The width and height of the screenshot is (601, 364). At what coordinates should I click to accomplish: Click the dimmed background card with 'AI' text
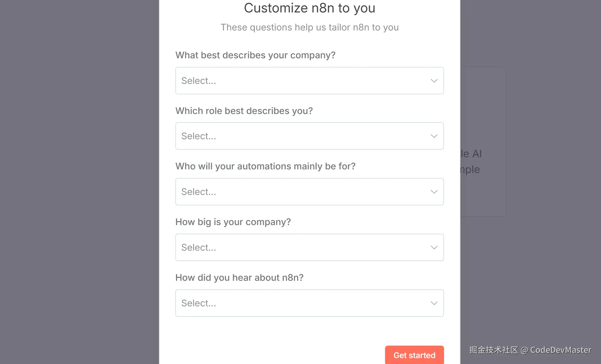coord(483,142)
